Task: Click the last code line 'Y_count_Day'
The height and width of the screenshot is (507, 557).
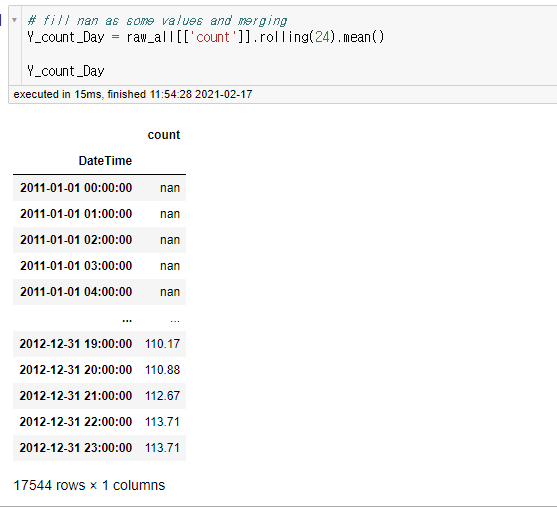Action: coord(66,71)
